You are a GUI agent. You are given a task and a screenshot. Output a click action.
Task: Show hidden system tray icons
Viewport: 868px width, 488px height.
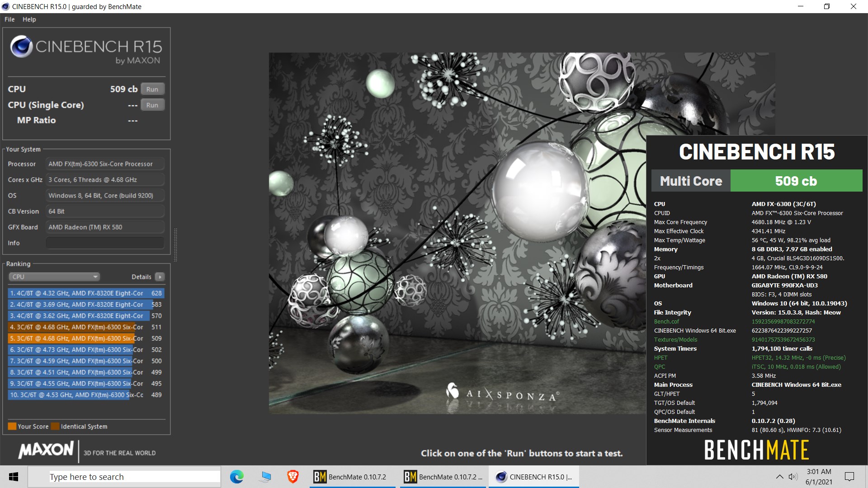click(x=779, y=477)
